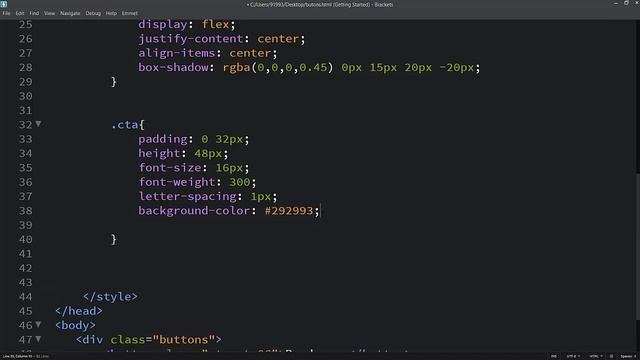The image size is (640, 360).
Task: Click the .cta selector text
Action: (125, 124)
